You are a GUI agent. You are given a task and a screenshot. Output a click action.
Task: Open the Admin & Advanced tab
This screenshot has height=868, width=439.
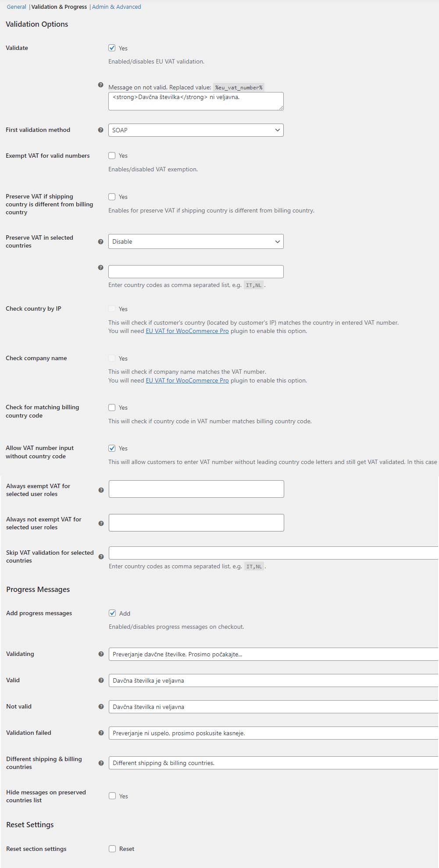[x=117, y=7]
